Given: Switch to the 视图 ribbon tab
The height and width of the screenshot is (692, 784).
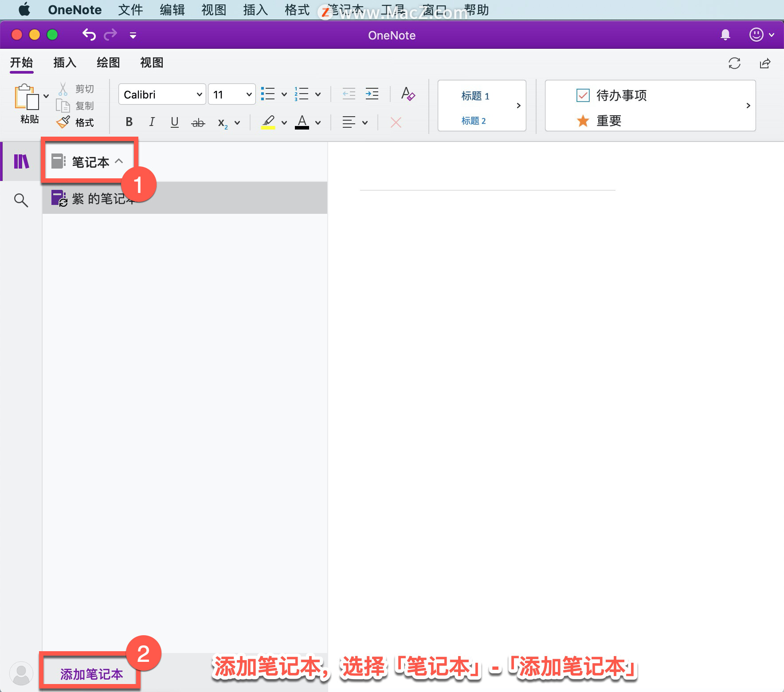Looking at the screenshot, I should (x=152, y=63).
